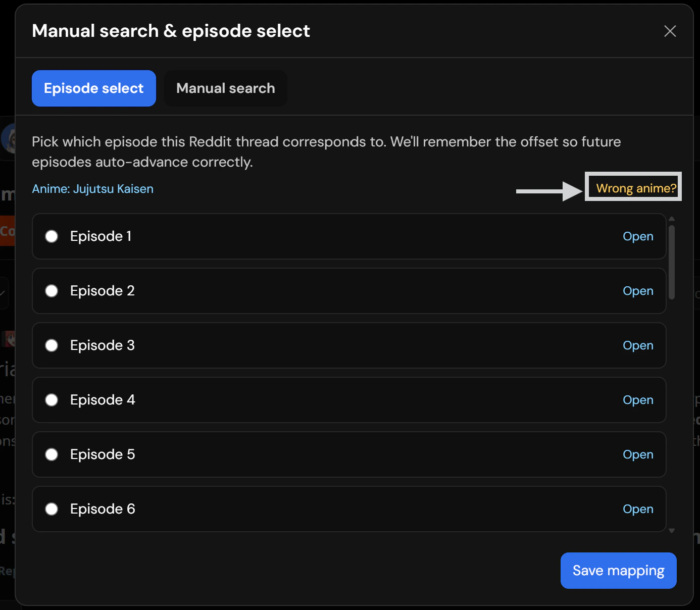The height and width of the screenshot is (610, 700).
Task: Choose the Episode 6 radio option
Action: pos(52,509)
